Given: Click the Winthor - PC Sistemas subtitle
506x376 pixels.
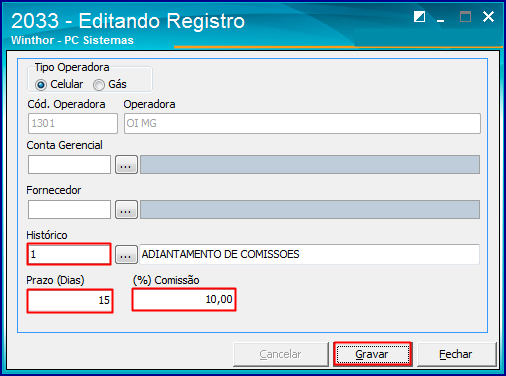Looking at the screenshot, I should (72, 40).
